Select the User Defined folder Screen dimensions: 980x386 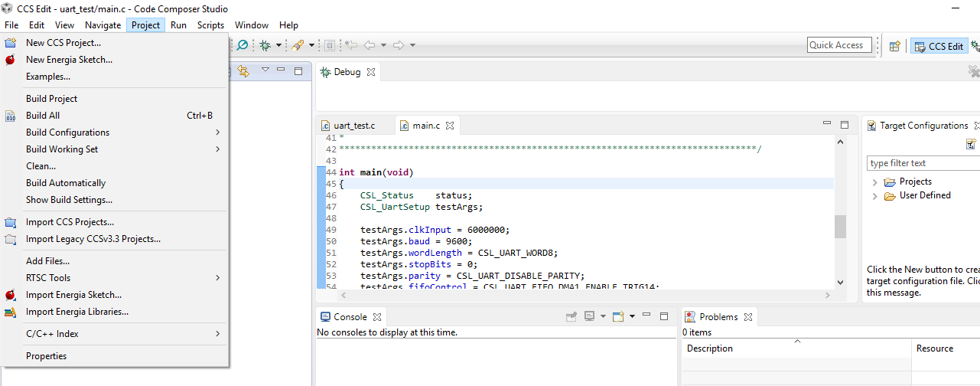point(917,195)
